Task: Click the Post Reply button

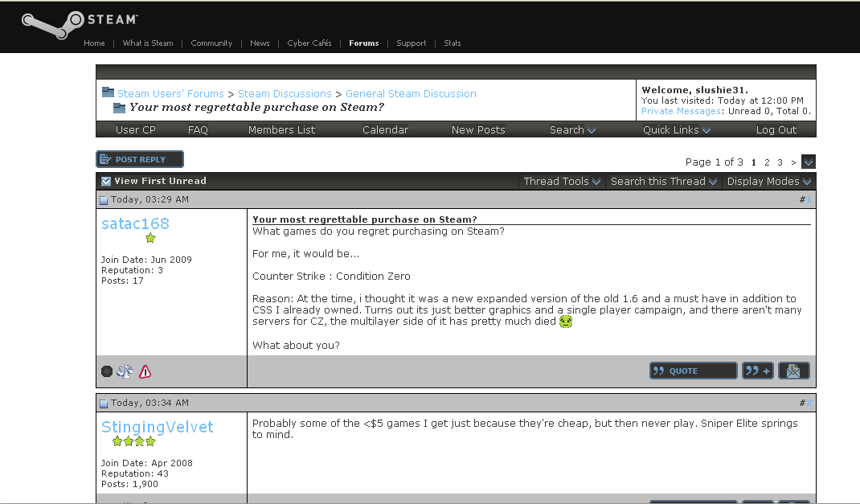Action: [140, 159]
